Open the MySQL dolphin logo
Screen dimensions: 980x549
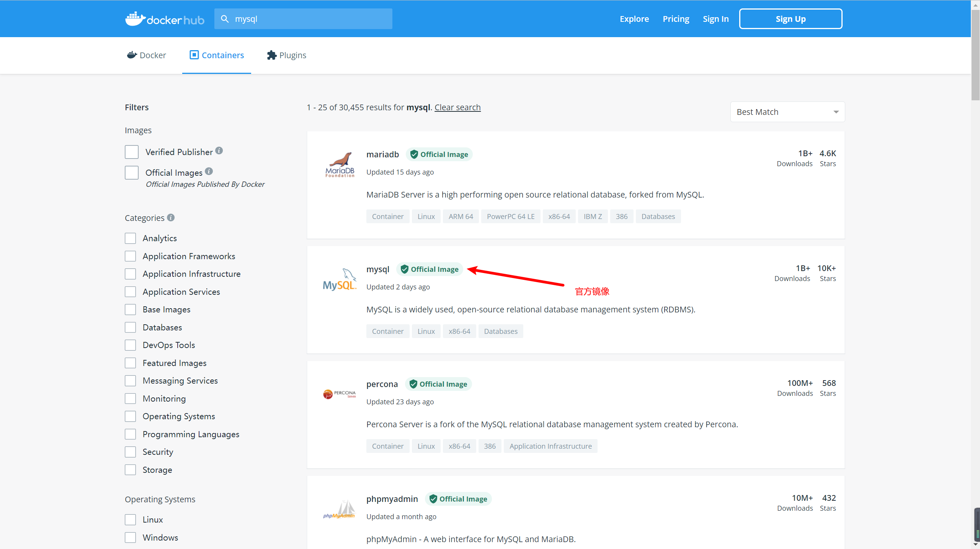tap(340, 279)
